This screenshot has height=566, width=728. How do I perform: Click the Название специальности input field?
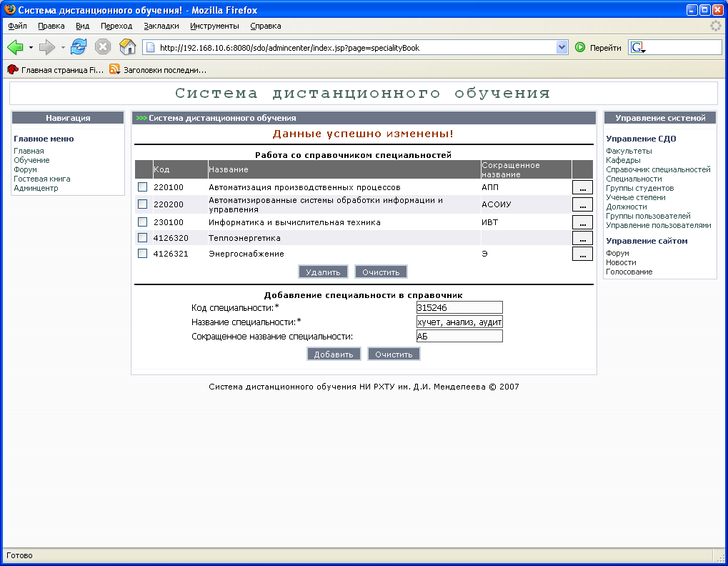point(459,322)
